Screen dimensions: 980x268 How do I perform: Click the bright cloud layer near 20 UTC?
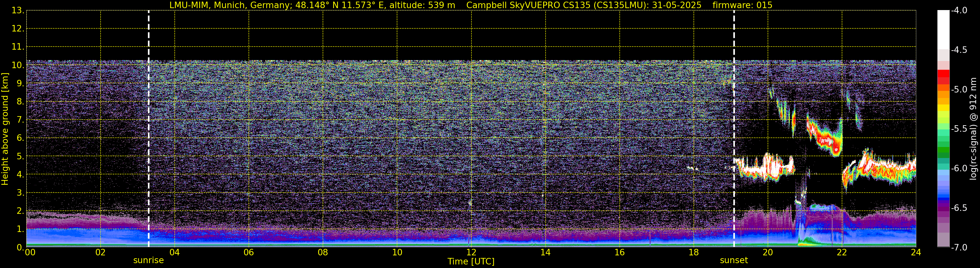point(765,167)
